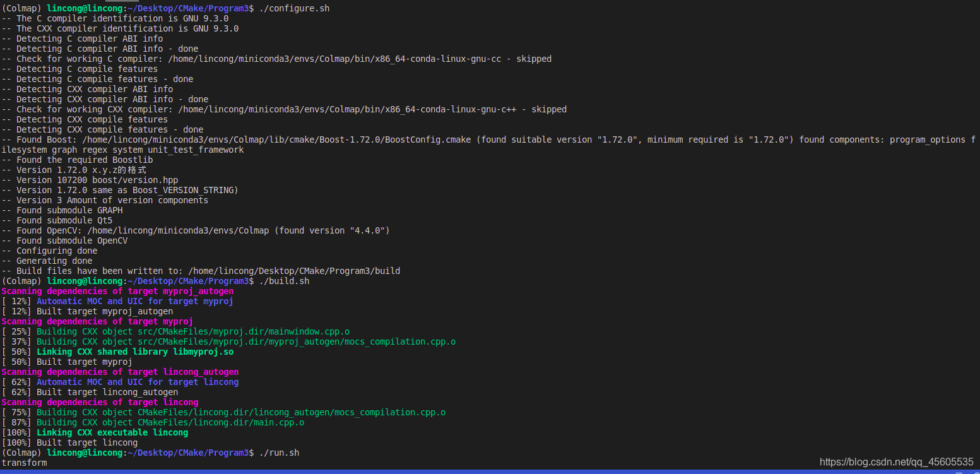Click 'Scanning dependencies of target lincong_autogen'

120,372
